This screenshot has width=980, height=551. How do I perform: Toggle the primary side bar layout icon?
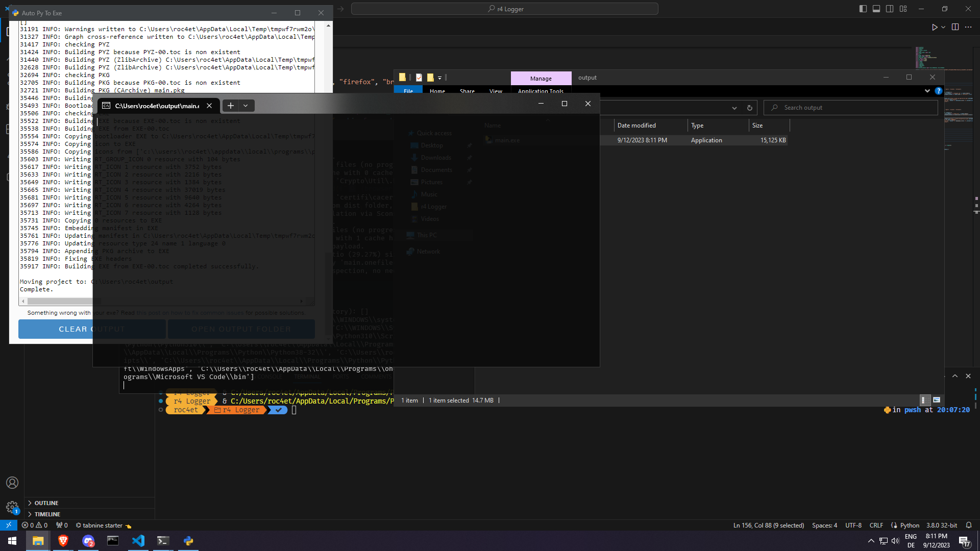click(x=863, y=9)
